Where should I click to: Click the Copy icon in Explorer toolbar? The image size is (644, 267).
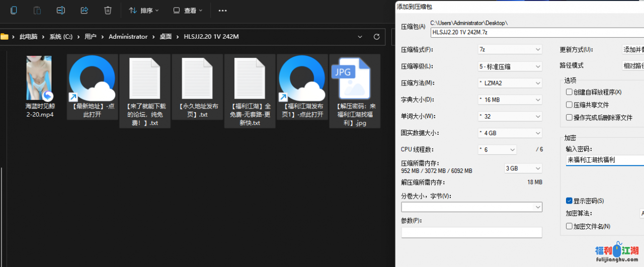tap(14, 10)
